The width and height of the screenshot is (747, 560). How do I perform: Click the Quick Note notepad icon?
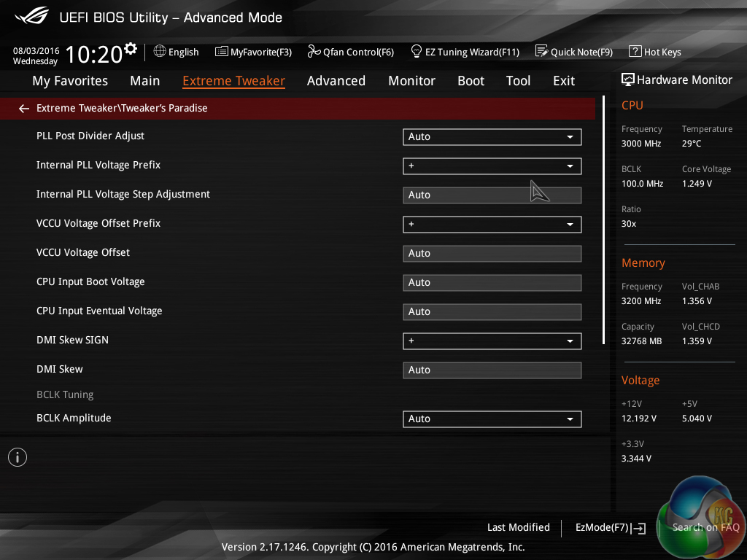click(542, 51)
